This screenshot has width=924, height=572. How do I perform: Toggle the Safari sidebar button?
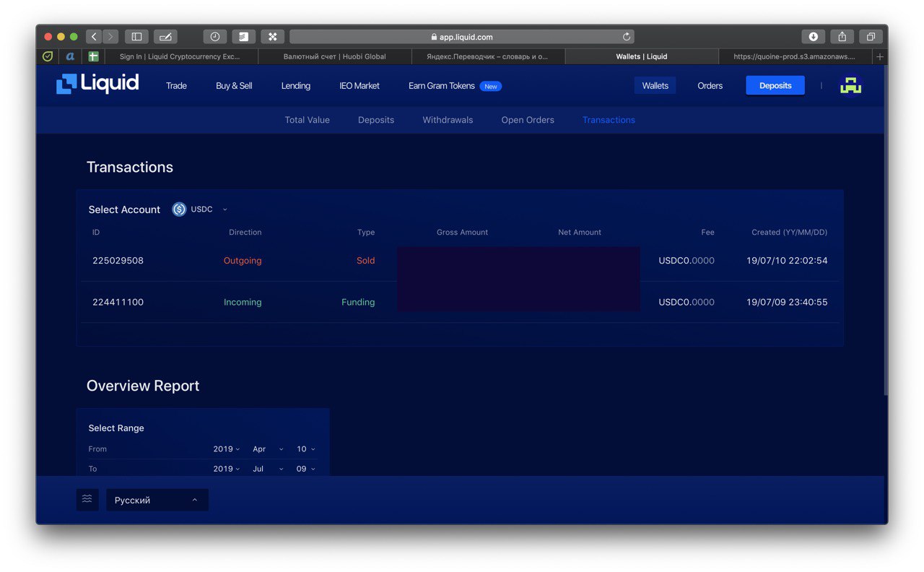[136, 37]
